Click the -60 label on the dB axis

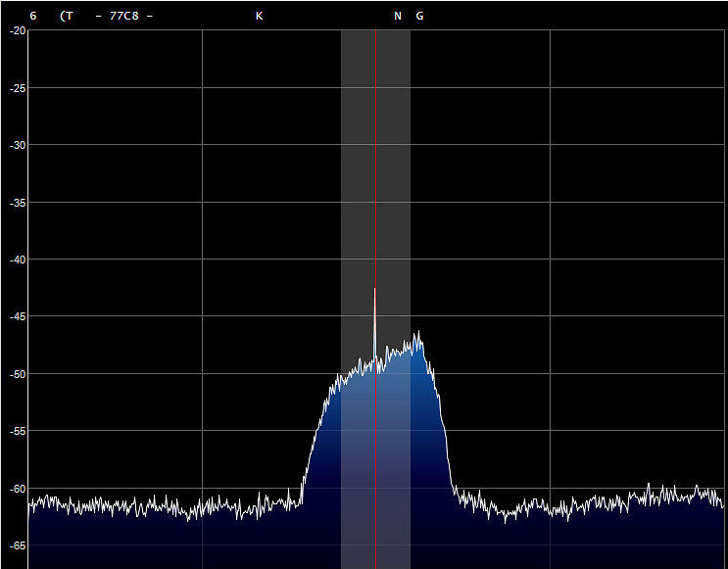(18, 488)
